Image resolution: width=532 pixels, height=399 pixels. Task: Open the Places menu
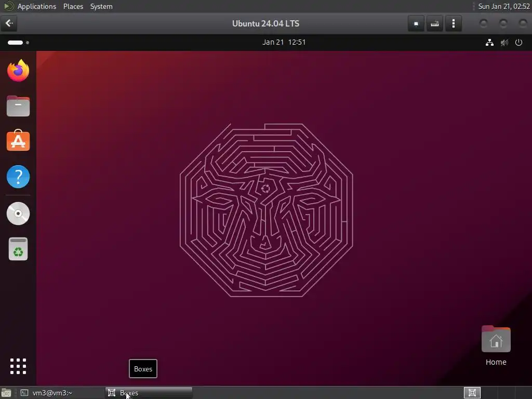73,6
